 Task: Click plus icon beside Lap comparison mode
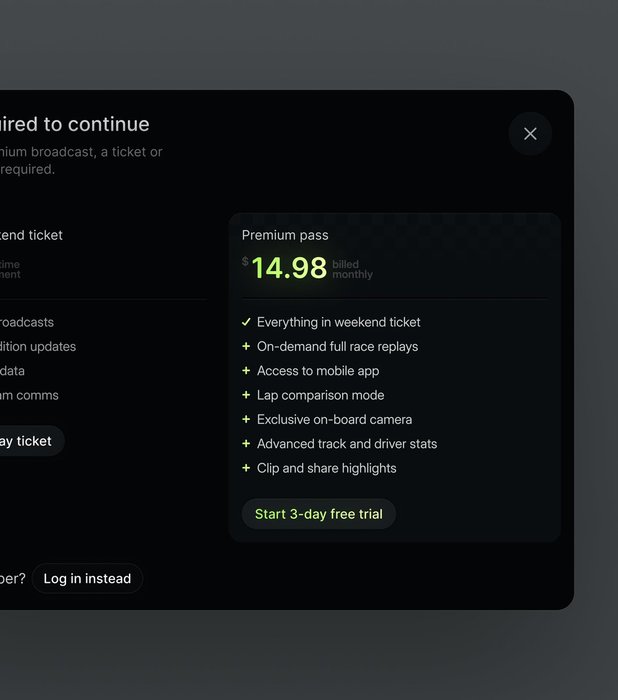pos(246,395)
